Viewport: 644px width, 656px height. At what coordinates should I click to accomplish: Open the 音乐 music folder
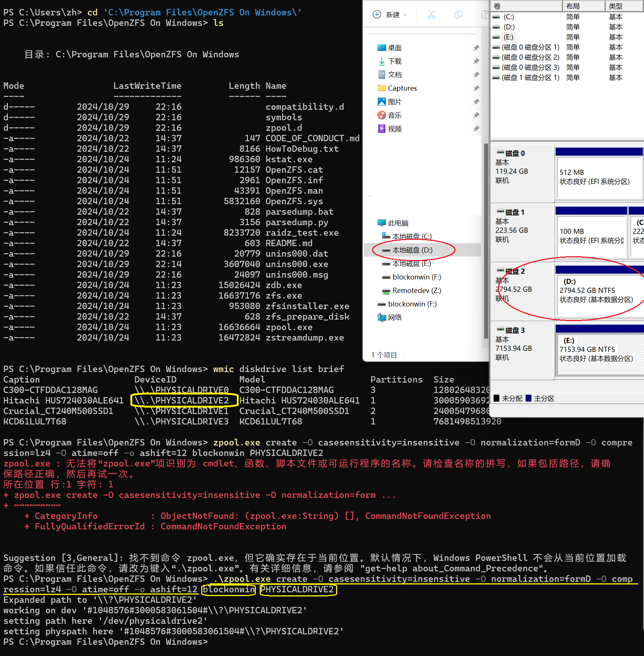click(x=394, y=115)
